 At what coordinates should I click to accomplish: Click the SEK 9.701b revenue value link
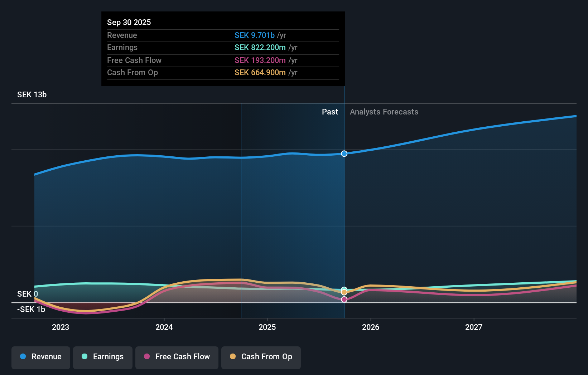255,35
